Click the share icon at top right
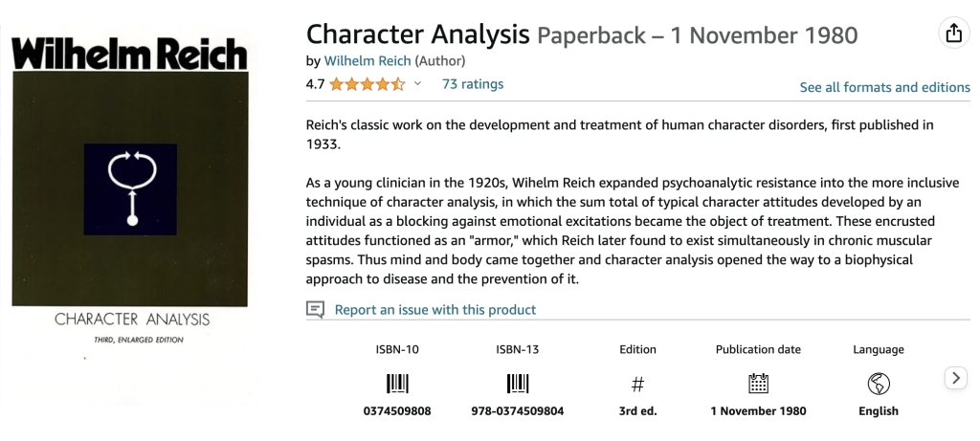This screenshot has height=441, width=980. (953, 33)
